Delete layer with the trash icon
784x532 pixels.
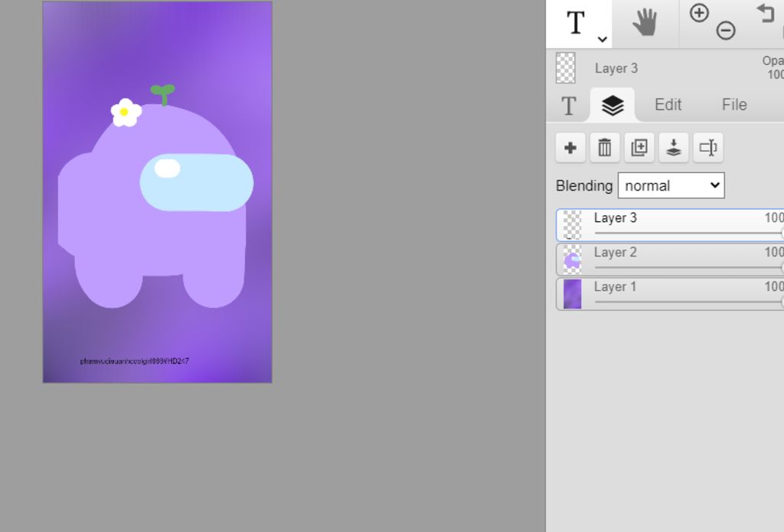[605, 148]
